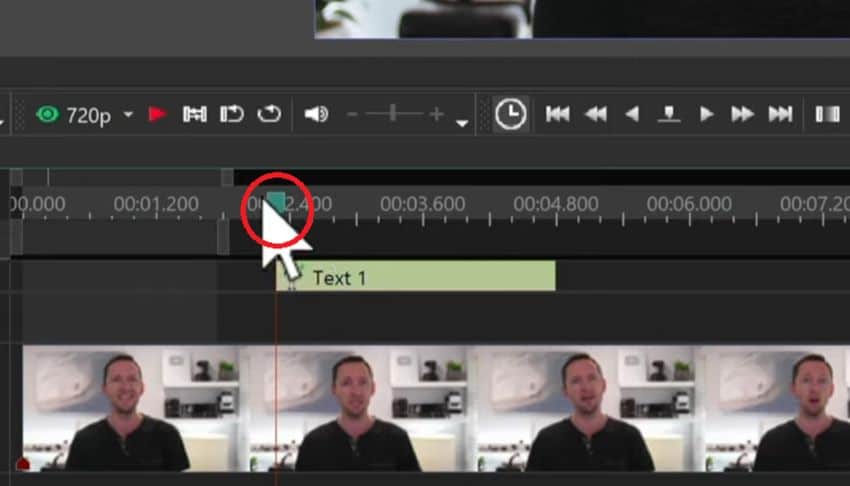Viewport: 850px width, 486px height.
Task: Click the red marker at the video clip start
Action: [x=23, y=464]
